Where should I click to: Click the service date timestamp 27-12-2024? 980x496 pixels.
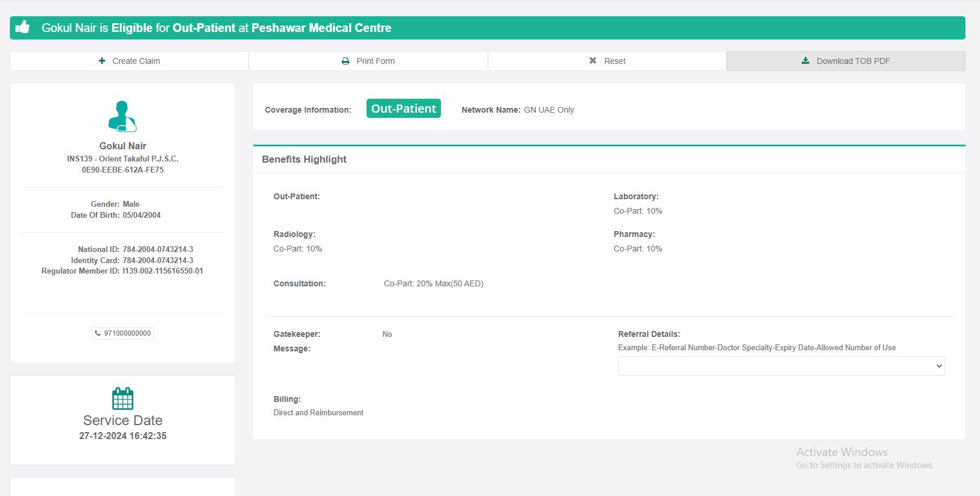(x=123, y=436)
